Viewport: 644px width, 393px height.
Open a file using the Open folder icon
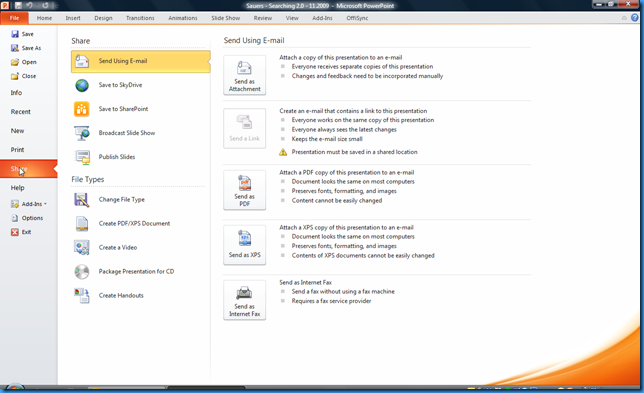(x=15, y=62)
